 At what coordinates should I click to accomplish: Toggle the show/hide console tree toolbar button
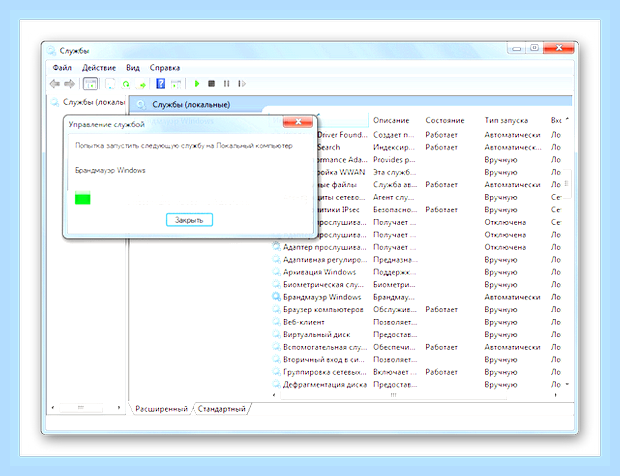point(91,84)
